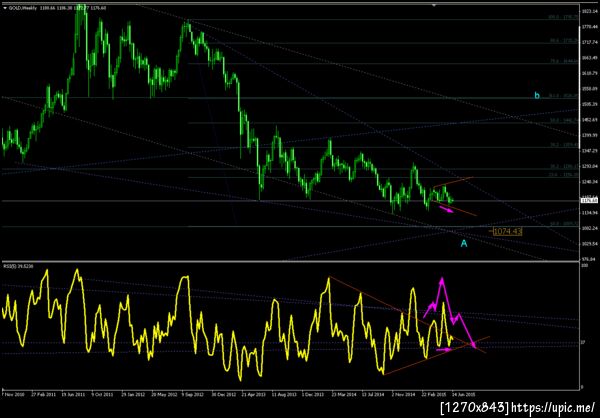Click the '27 Feb 2011' date label
This screenshot has width=600, height=418.
pyautogui.click(x=43, y=394)
